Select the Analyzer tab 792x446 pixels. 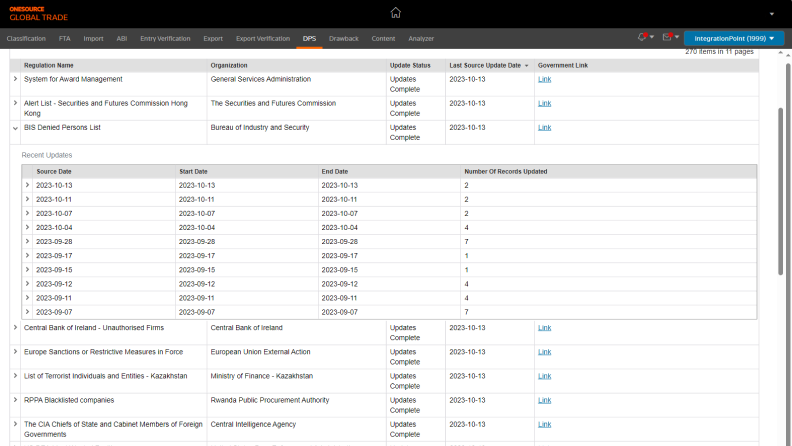(x=421, y=38)
